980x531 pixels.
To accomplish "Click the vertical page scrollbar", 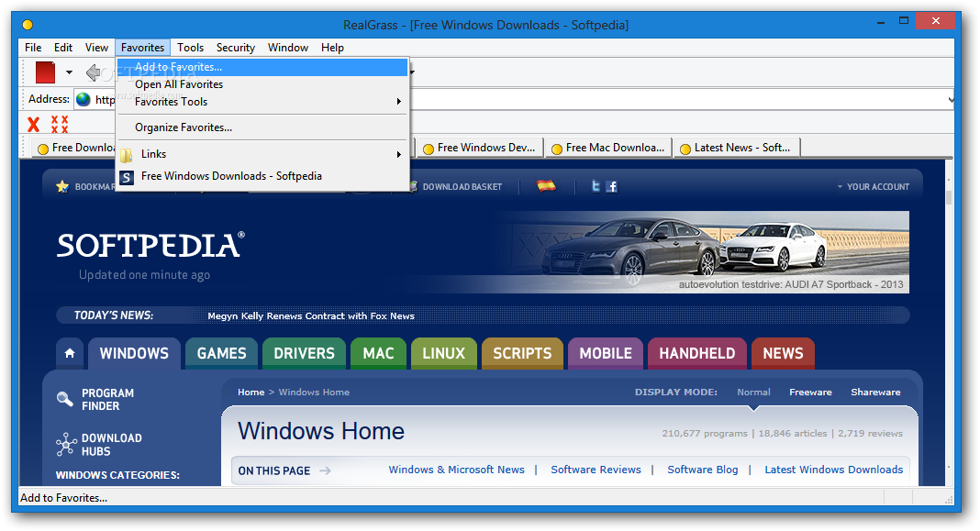I will pos(949,322).
